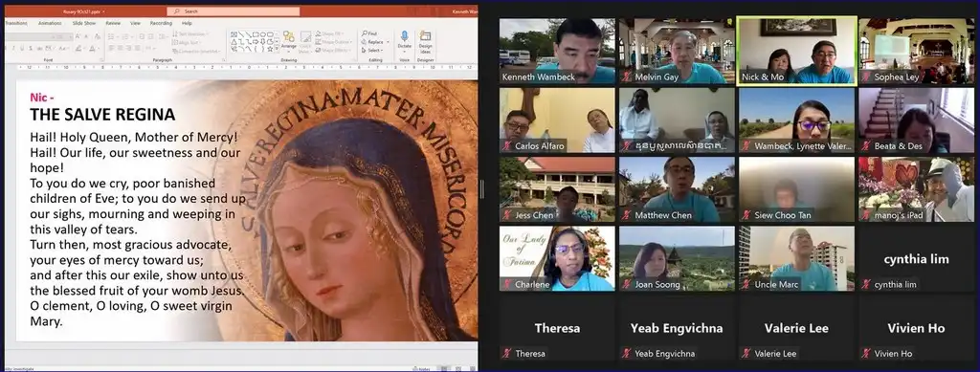The height and width of the screenshot is (372, 980).
Task: Click into the PowerPoint Search box
Action: 234,11
